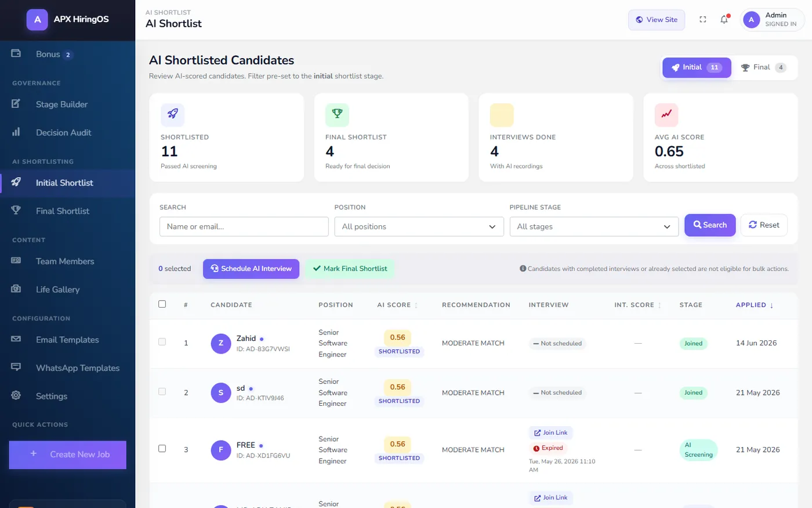Sort table by AI Score column
The height and width of the screenshot is (508, 812).
tap(397, 305)
